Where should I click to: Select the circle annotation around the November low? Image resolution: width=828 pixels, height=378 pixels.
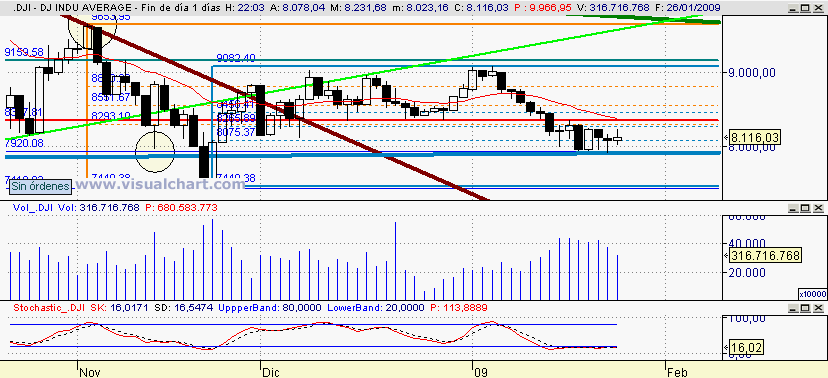(155, 152)
